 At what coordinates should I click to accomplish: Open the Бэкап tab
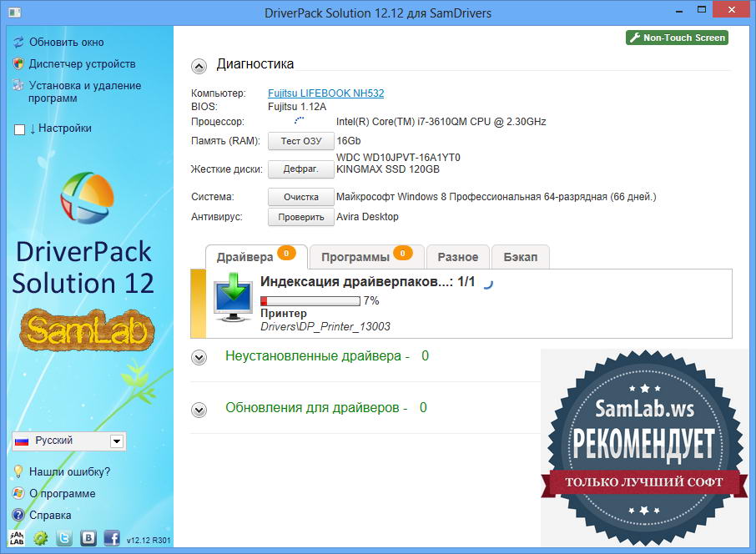pyautogui.click(x=520, y=257)
